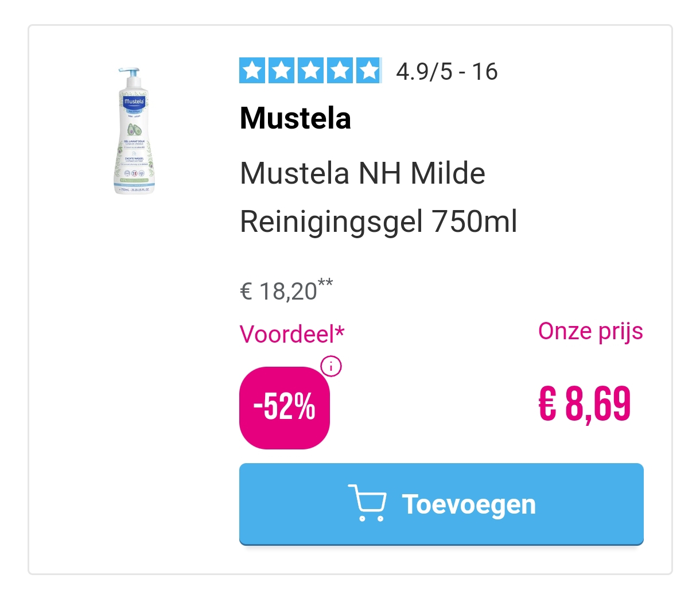Click the € 18,20 original price
The width and height of the screenshot is (700, 590).
click(278, 291)
